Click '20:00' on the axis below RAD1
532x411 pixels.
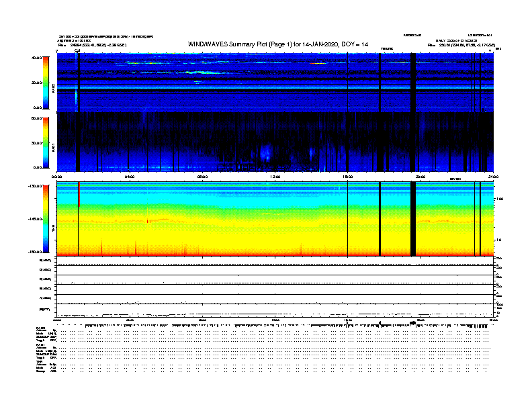(420, 177)
